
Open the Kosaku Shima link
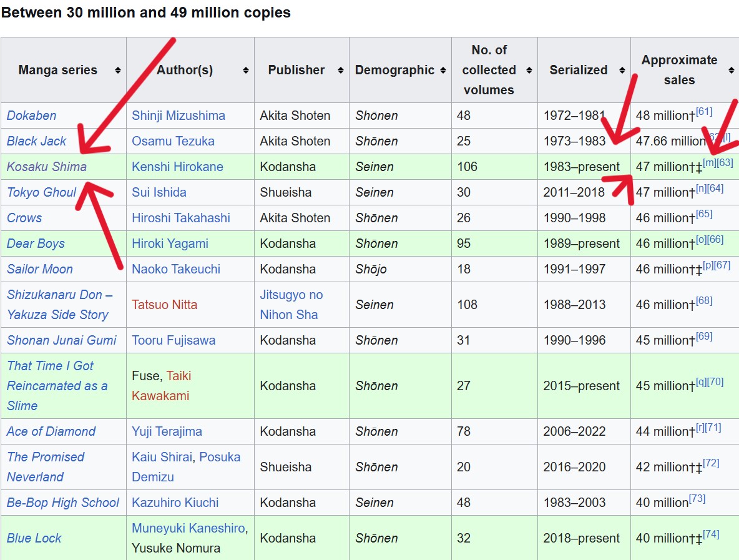point(47,167)
